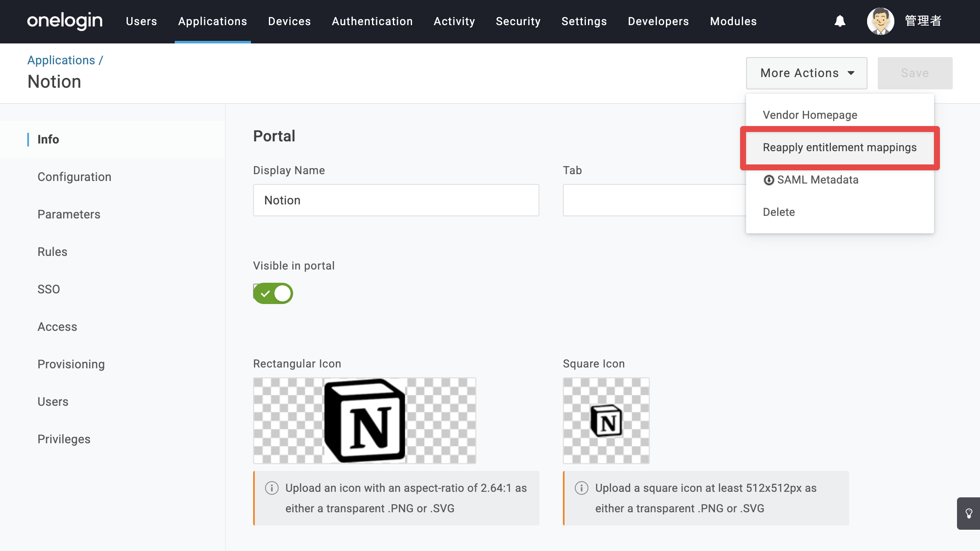This screenshot has height=551, width=980.
Task: Click the lightbulb help icon
Action: 969,514
